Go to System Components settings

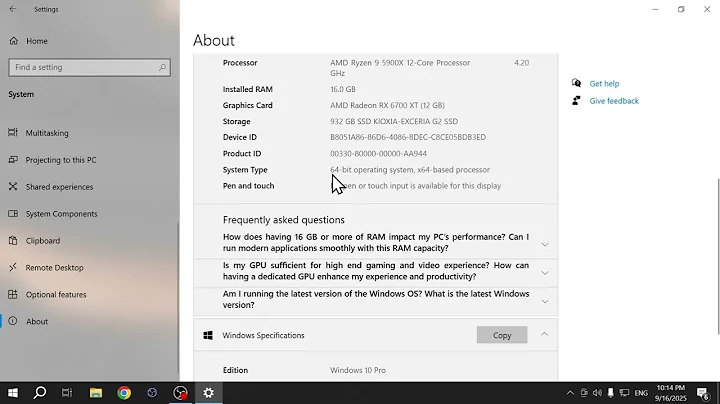click(62, 214)
